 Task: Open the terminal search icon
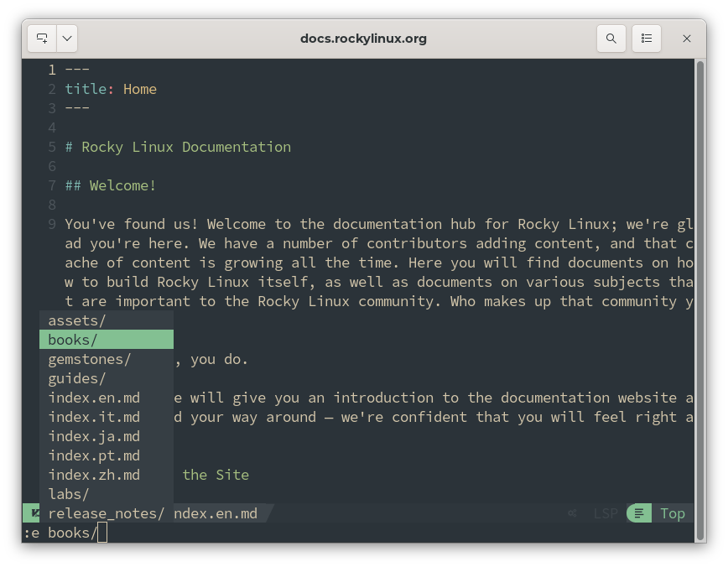pos(611,39)
